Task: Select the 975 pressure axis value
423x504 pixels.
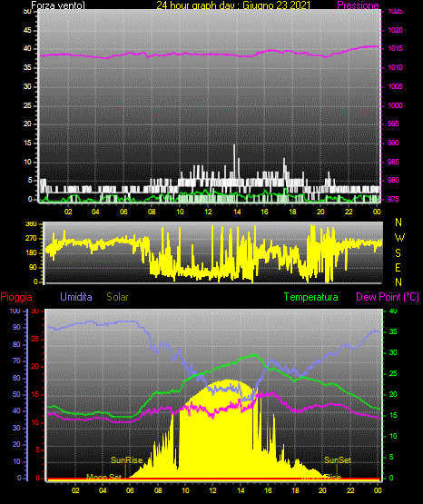Action: point(393,199)
